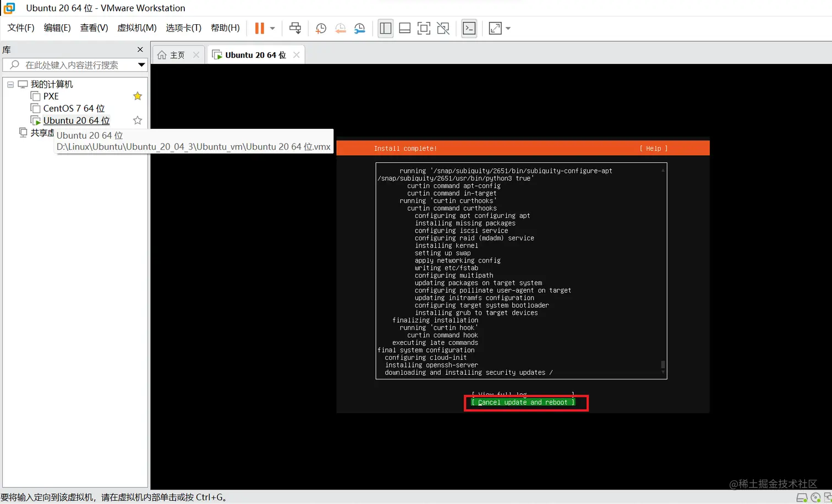Open the 文件(F) menu

pos(21,28)
